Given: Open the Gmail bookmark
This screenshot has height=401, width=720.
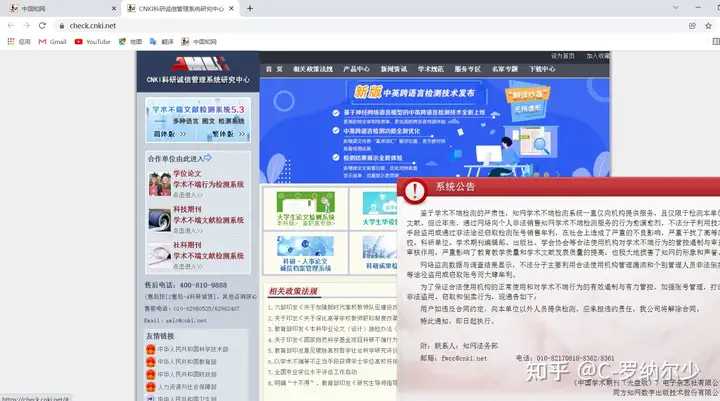Looking at the screenshot, I should (x=52, y=42).
